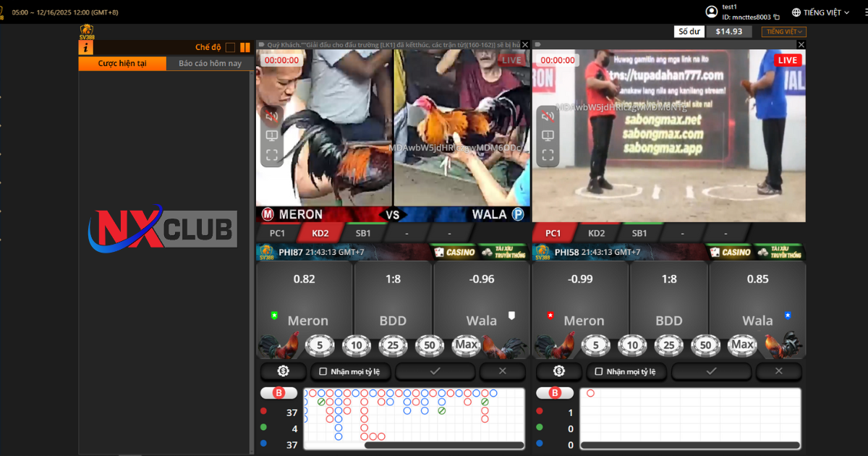Open the user profile avatar icon
The width and height of the screenshot is (868, 456).
(712, 12)
